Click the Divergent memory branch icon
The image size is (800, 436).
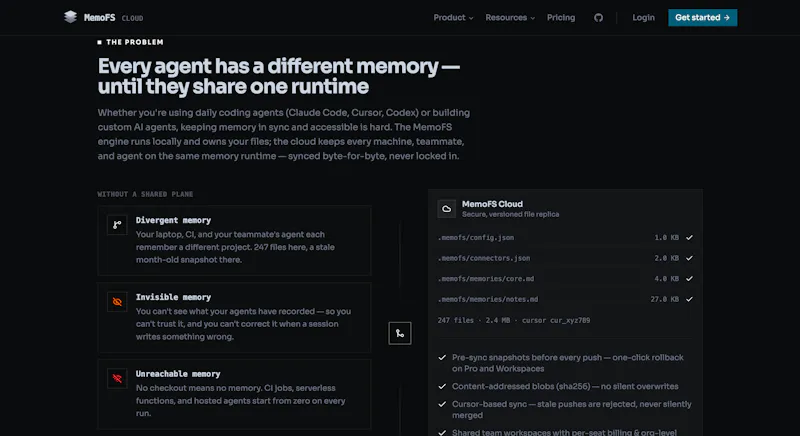(117, 225)
